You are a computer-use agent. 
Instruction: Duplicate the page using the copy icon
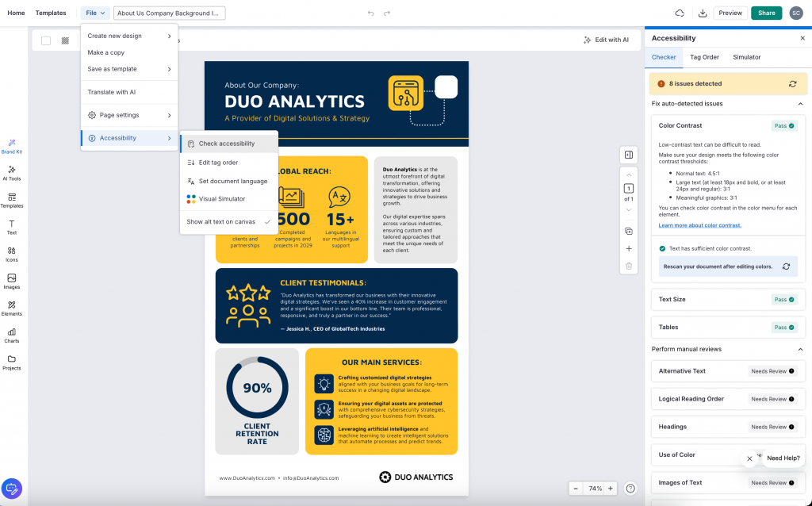pyautogui.click(x=628, y=231)
